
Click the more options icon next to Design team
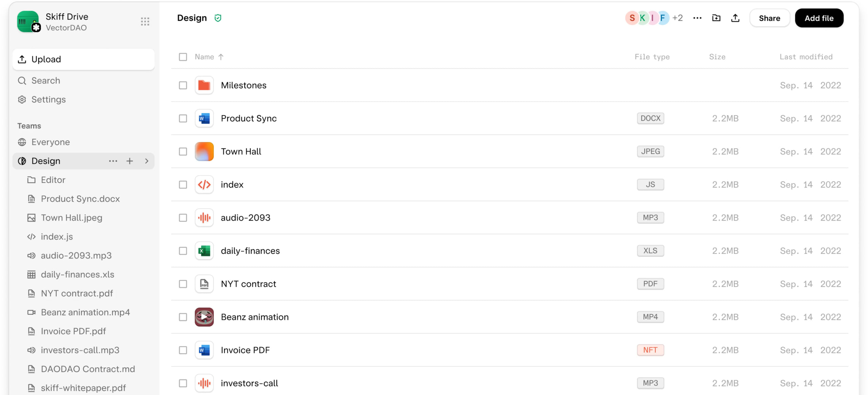click(113, 161)
